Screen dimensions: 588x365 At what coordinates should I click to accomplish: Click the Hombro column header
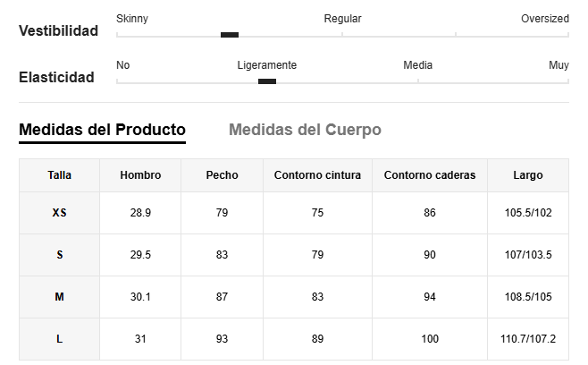click(x=140, y=175)
